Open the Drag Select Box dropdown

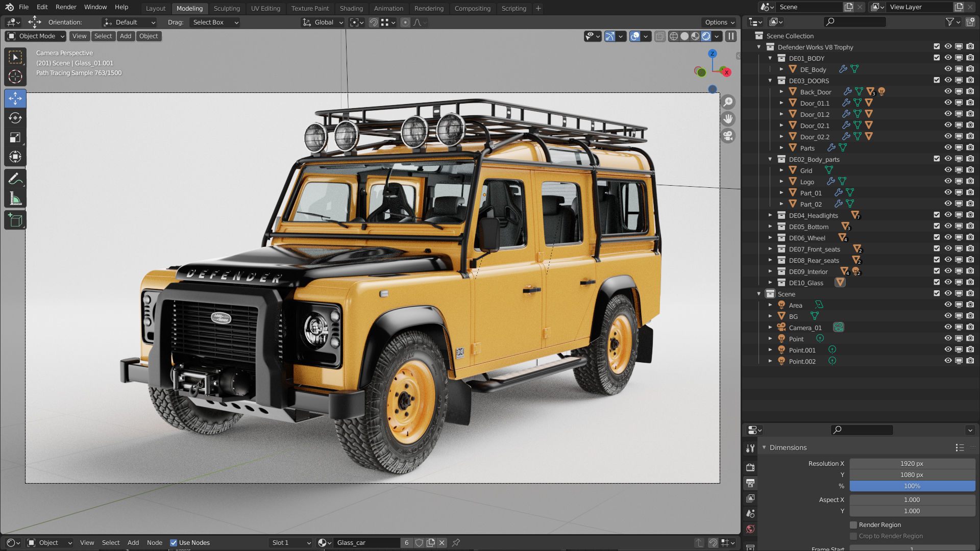(215, 22)
